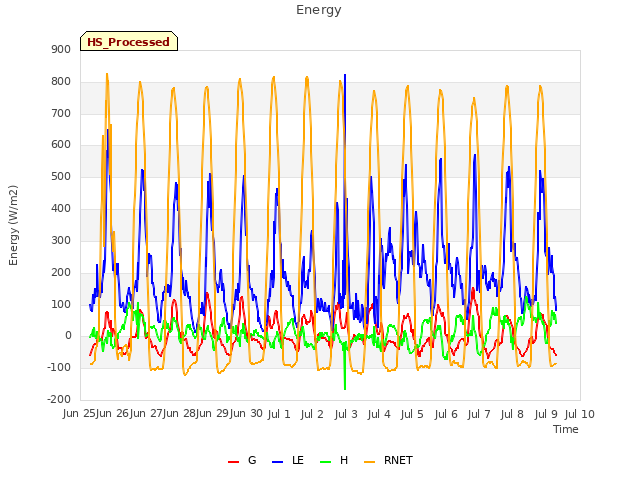Click the Energy (W/m2) y-axis label
This screenshot has width=640, height=480.
click(x=13, y=225)
